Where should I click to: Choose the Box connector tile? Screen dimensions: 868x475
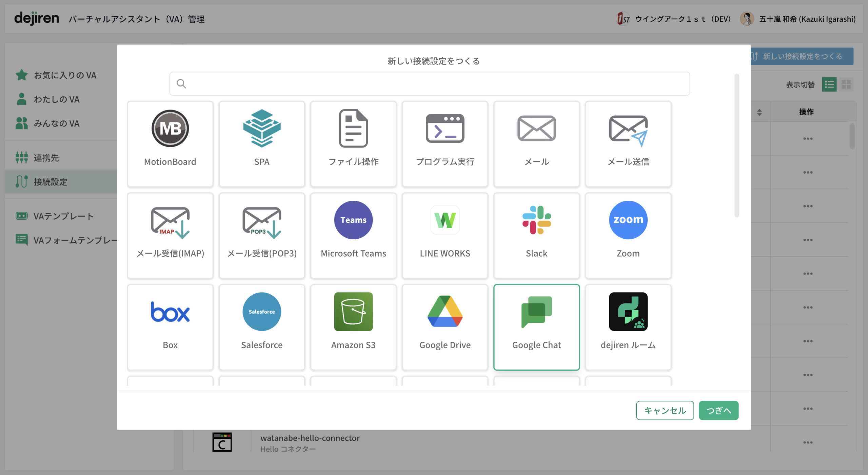coord(170,327)
